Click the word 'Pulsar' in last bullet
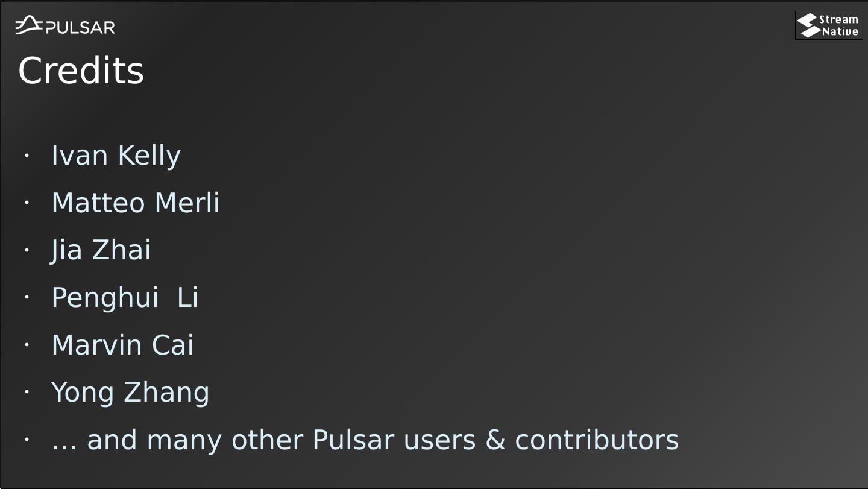868x489 pixels. tap(353, 440)
